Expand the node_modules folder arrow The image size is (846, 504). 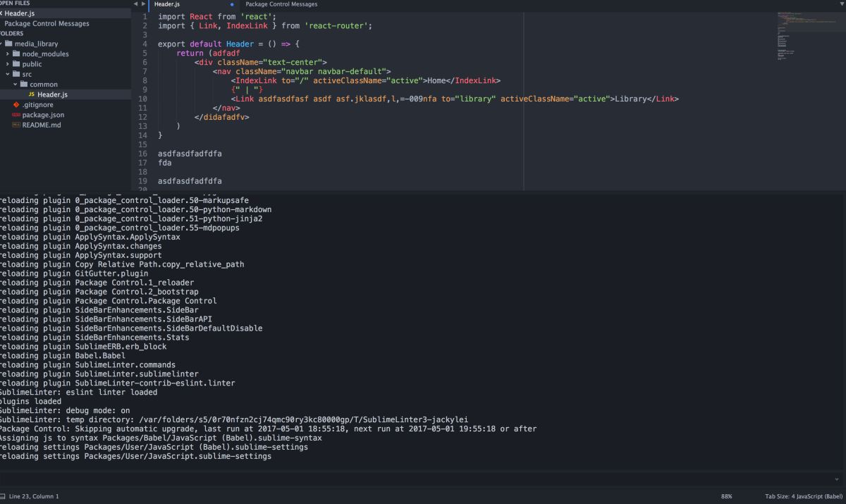[x=8, y=54]
